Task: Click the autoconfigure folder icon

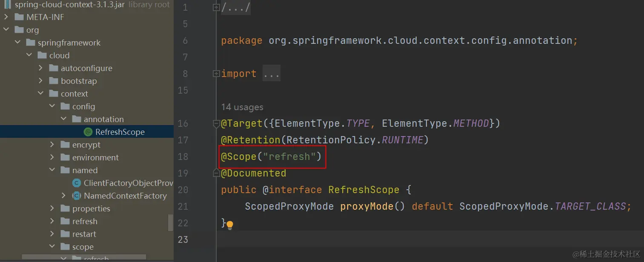Action: coord(54,68)
